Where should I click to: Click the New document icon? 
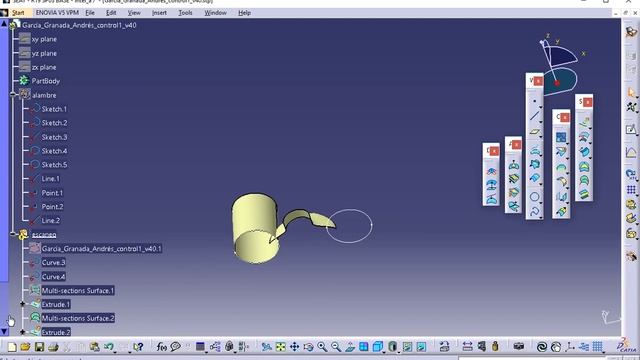click(x=12, y=347)
